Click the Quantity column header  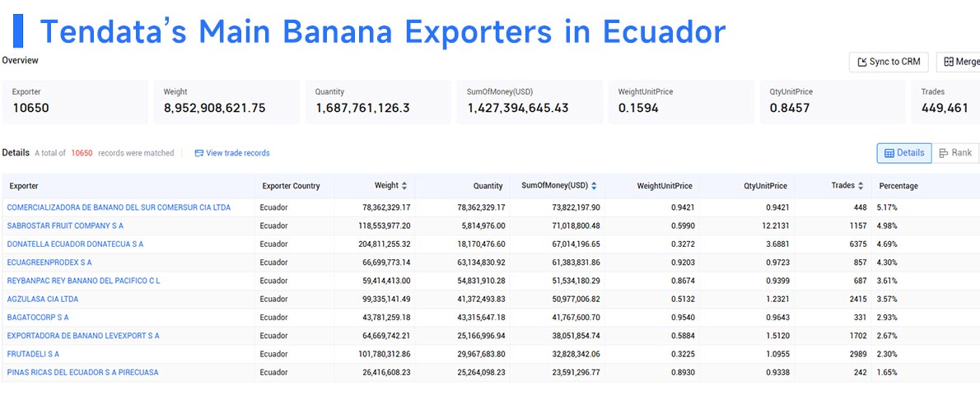click(x=488, y=186)
